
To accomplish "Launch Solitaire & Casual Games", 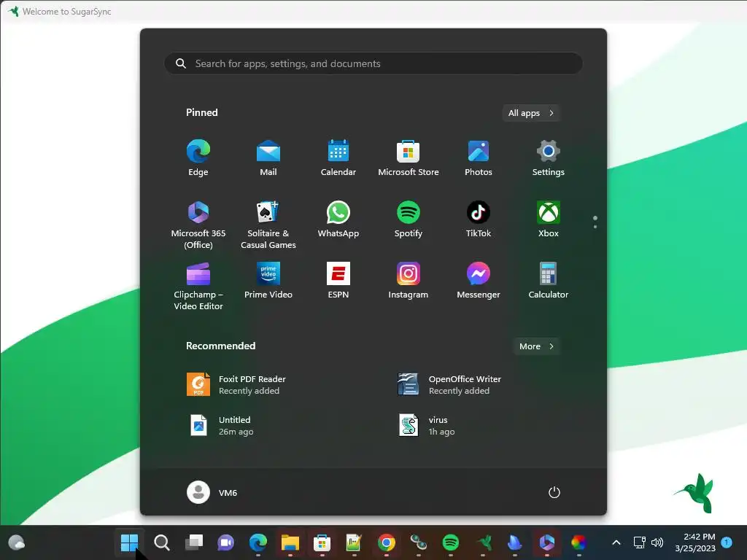I will 268,225.
